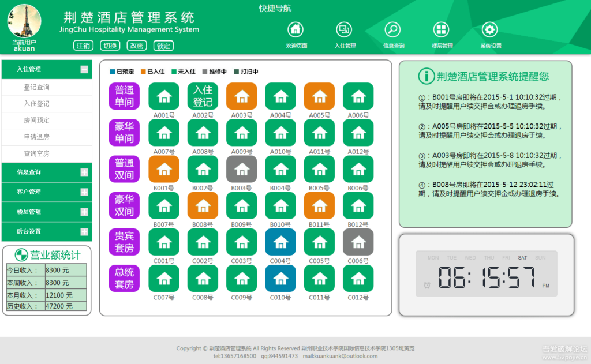Click the gray maintenance icon for room B003
This screenshot has width=591, height=364.
pyautogui.click(x=241, y=169)
